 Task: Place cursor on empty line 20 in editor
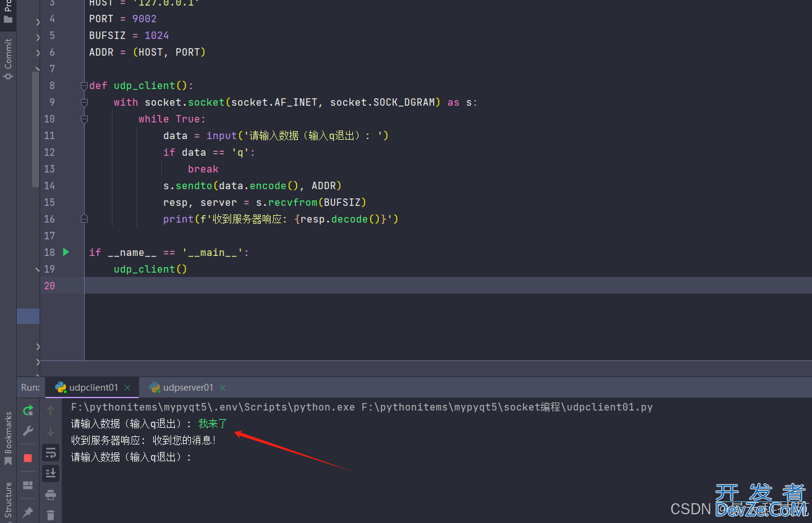point(448,286)
